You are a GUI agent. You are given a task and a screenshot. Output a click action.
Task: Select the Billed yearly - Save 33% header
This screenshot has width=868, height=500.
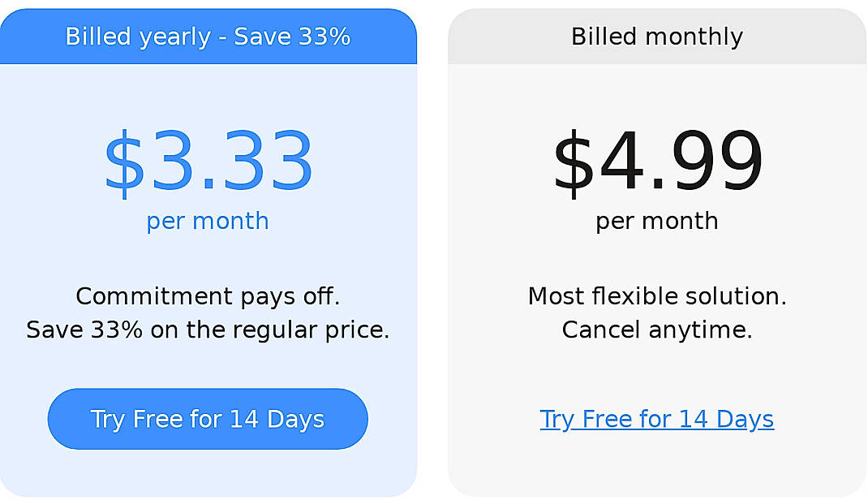pyautogui.click(x=208, y=36)
